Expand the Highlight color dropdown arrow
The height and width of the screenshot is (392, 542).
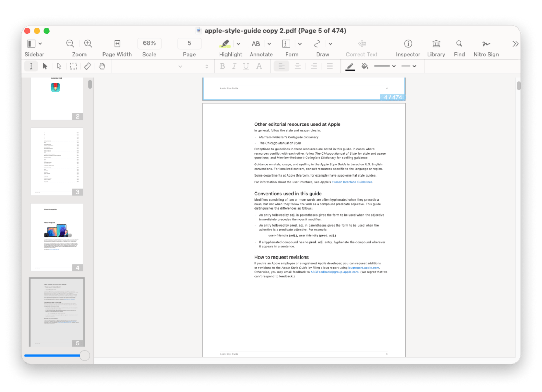pyautogui.click(x=238, y=44)
